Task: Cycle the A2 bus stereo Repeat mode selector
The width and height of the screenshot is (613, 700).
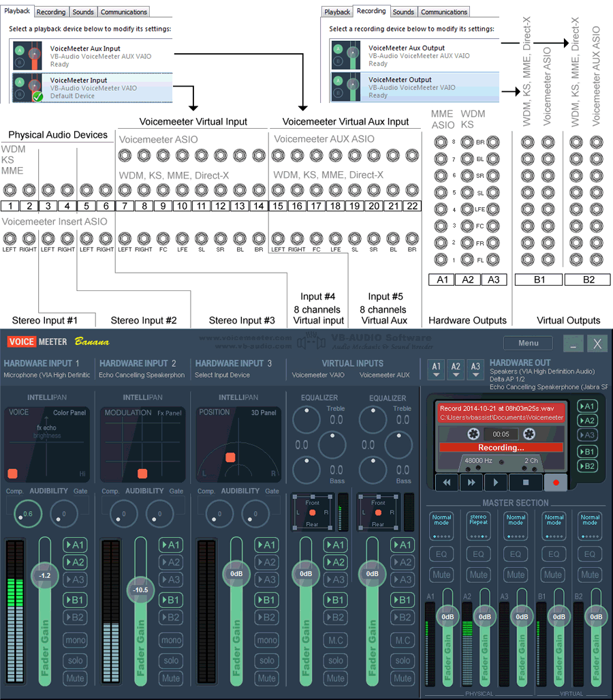Action: coord(478,526)
